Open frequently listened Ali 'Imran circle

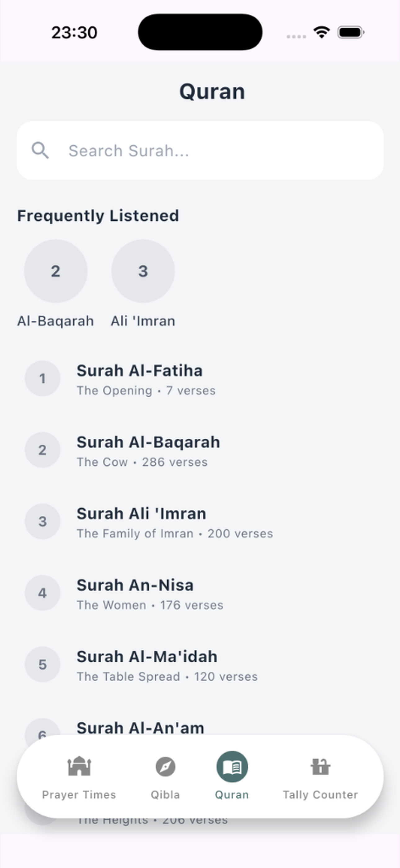143,271
